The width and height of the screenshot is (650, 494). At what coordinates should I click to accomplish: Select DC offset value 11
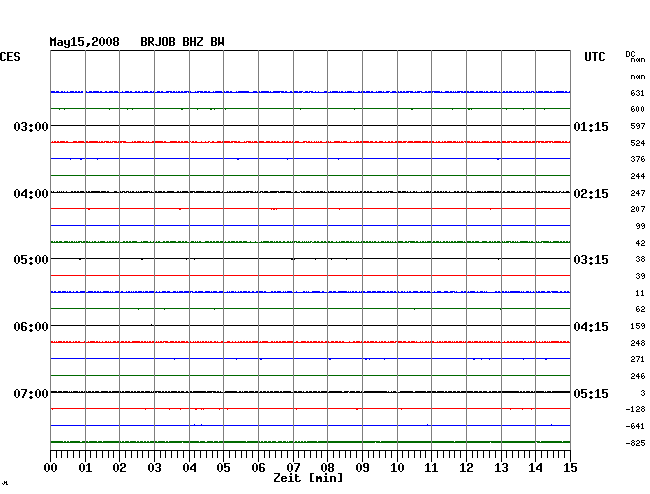click(x=640, y=293)
